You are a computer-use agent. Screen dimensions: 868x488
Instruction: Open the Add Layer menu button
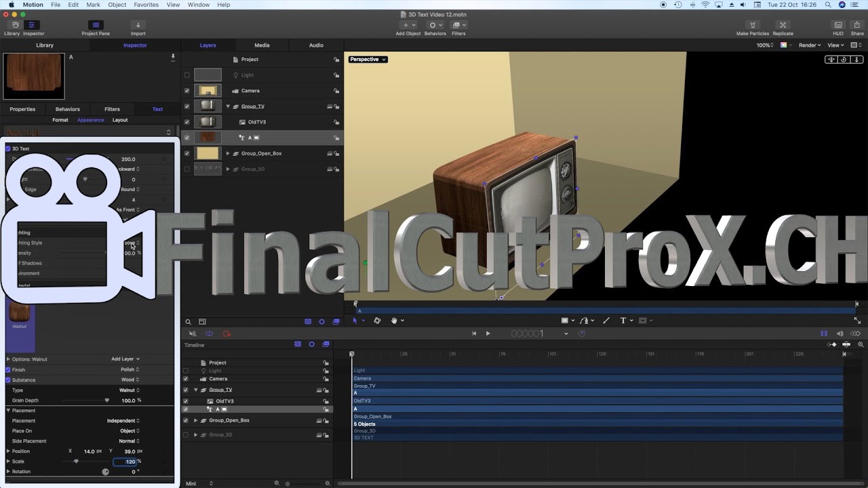(x=125, y=359)
